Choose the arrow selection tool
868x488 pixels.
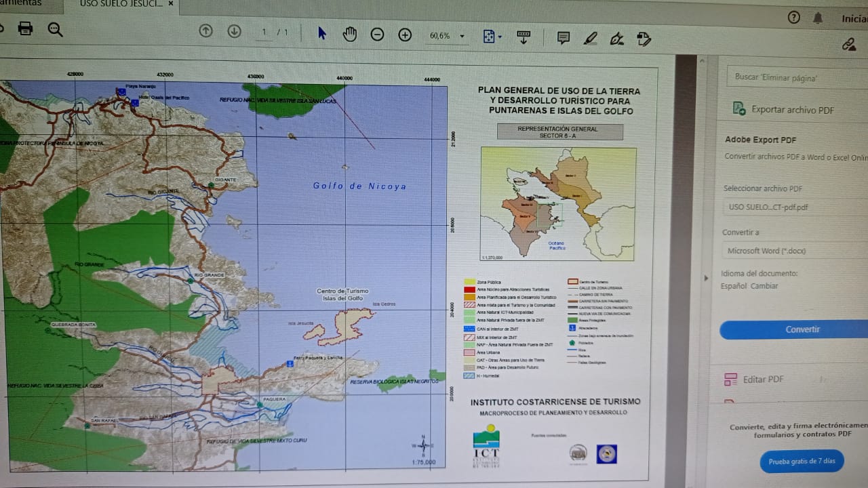click(x=322, y=33)
